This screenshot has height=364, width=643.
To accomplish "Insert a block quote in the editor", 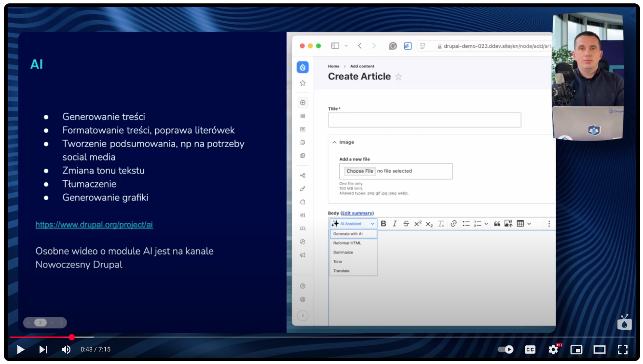I will point(497,224).
